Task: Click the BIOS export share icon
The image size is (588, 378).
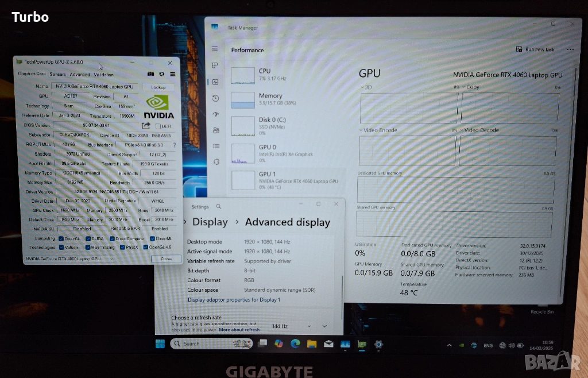Action: coord(146,126)
